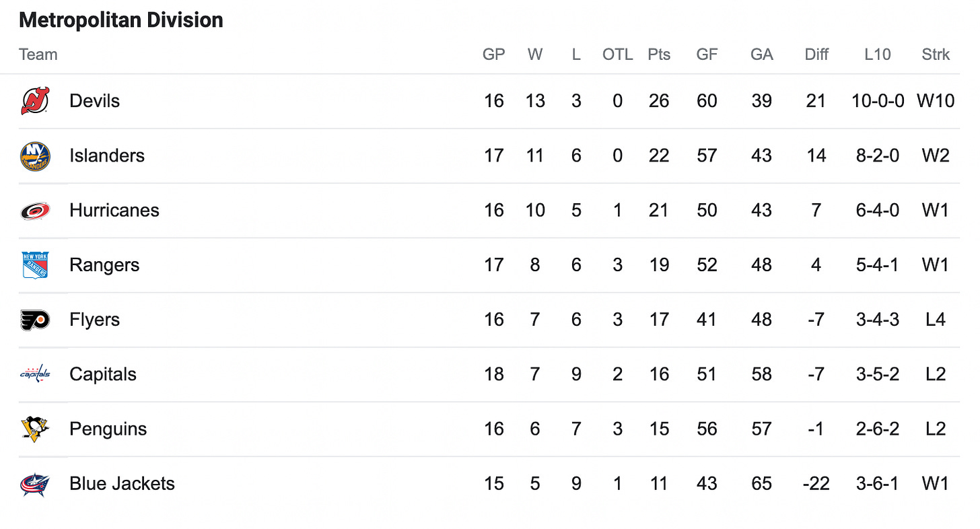Sort by the Pts column header
Viewport: 980px width, 529px height.
tap(659, 55)
